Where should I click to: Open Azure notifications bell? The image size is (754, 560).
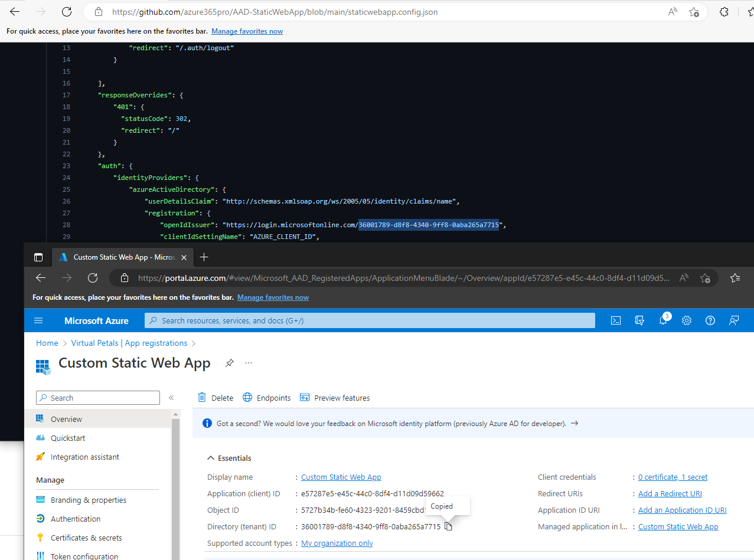tap(663, 320)
